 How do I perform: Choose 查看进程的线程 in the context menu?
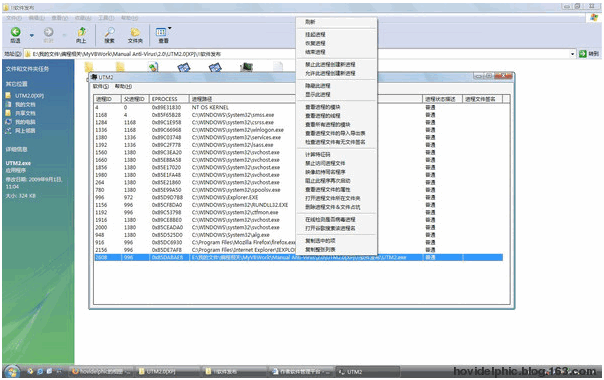pos(323,116)
